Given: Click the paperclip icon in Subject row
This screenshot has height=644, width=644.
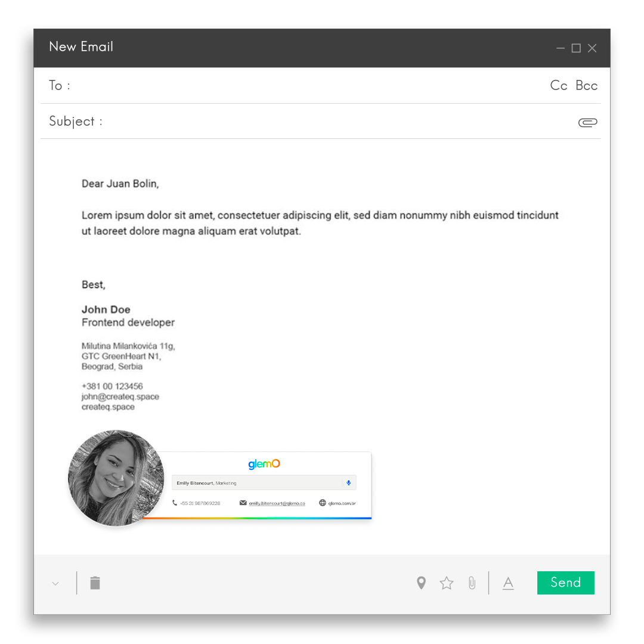Looking at the screenshot, I should coord(587,122).
